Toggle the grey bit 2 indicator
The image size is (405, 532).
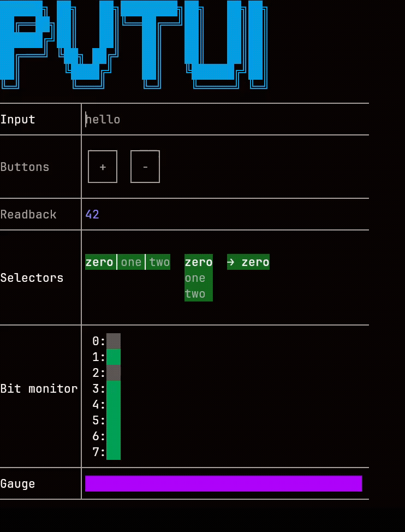[x=114, y=373]
